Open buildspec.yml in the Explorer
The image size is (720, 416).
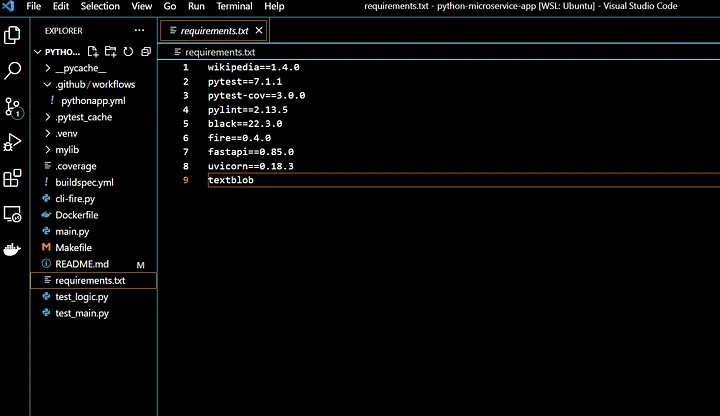[x=93, y=182]
